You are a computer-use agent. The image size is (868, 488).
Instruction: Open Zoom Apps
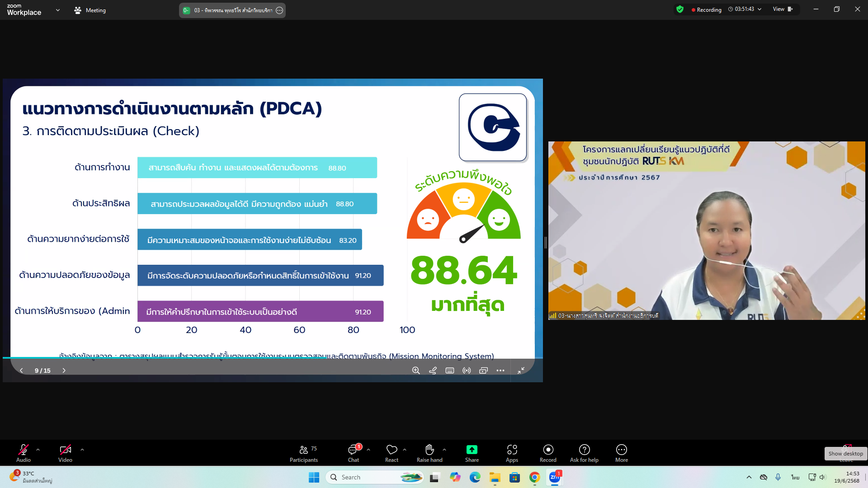point(512,453)
